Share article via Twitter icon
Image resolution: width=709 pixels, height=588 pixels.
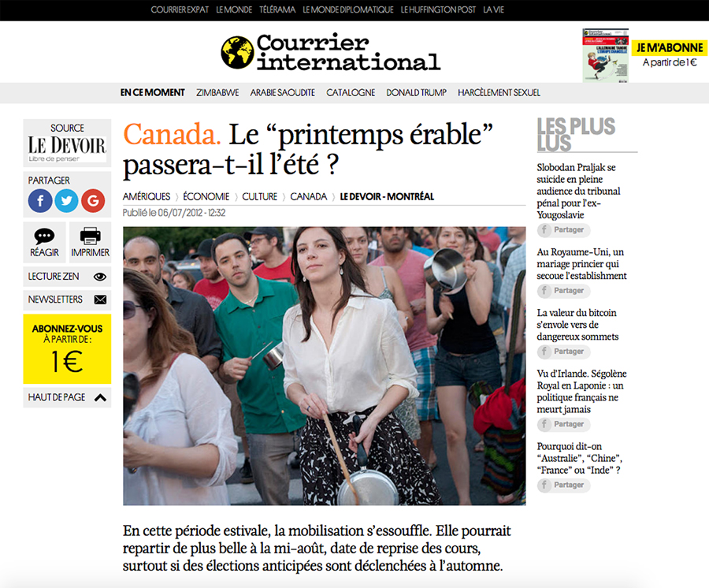point(66,200)
